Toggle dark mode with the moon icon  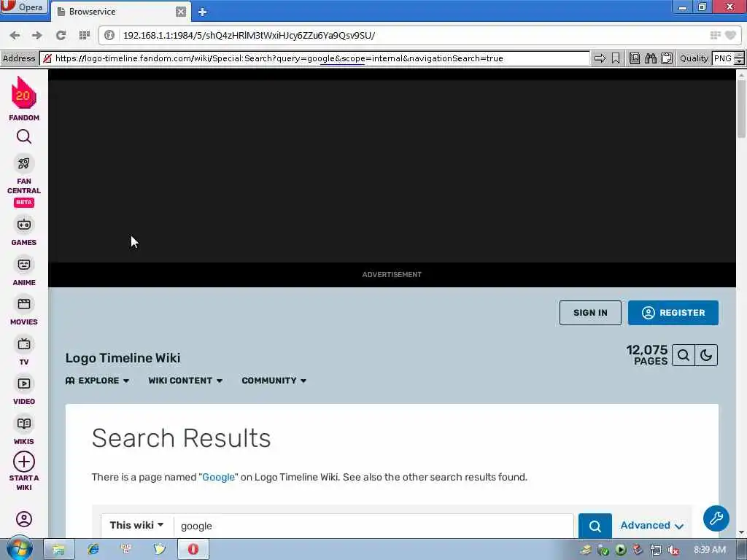tap(706, 355)
